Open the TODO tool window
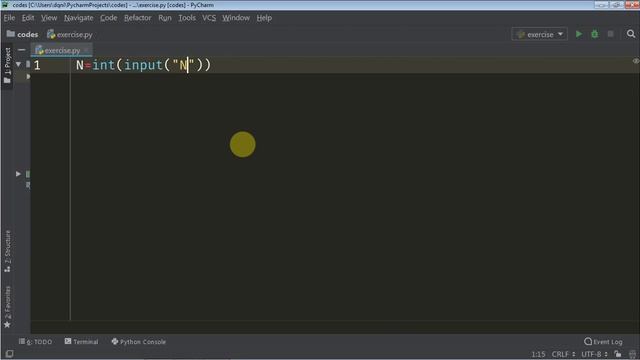Viewport: 640px width, 360px height. (36, 342)
